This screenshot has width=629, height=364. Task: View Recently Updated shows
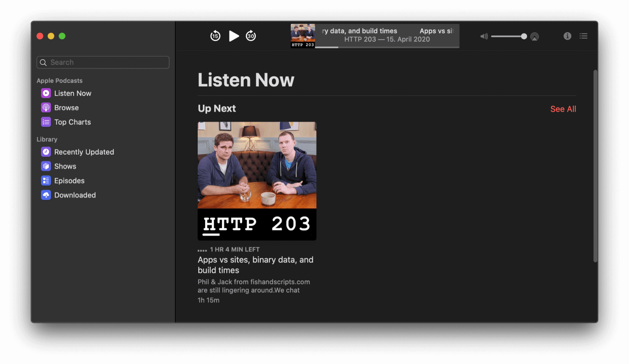tap(84, 152)
